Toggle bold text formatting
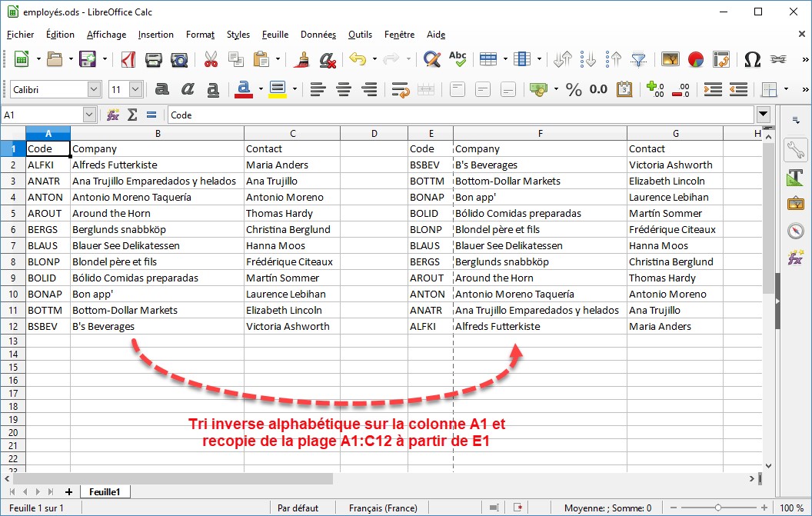 click(162, 89)
